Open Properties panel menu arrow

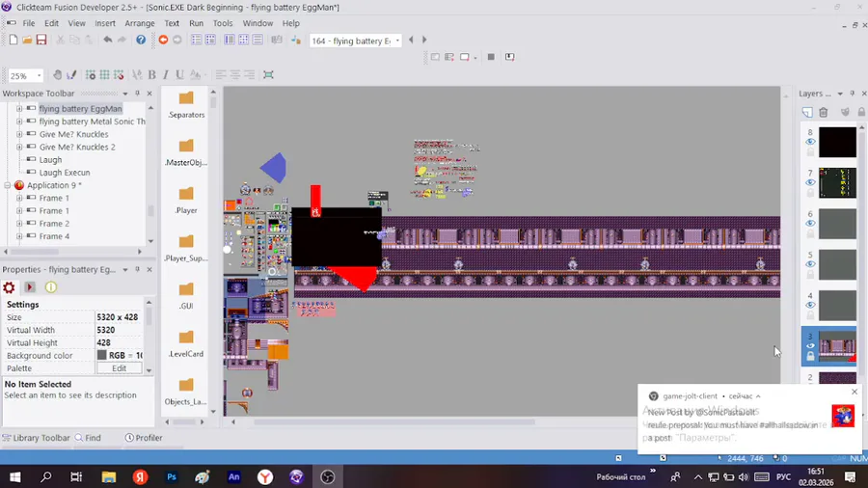tap(125, 269)
